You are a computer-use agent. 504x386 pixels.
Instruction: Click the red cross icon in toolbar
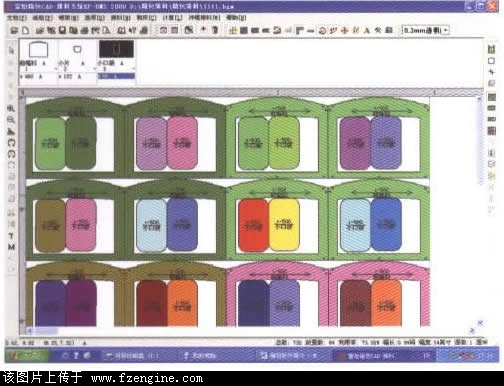[x=345, y=30]
